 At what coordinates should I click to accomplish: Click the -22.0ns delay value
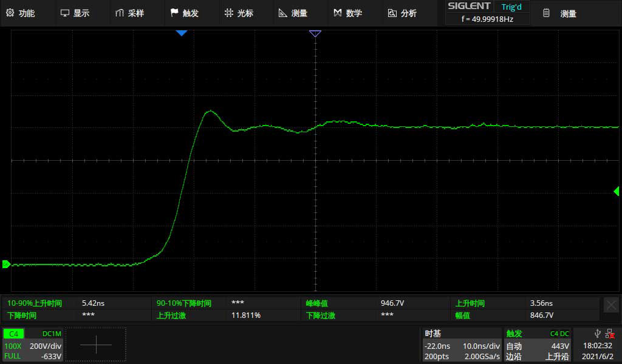(437, 346)
